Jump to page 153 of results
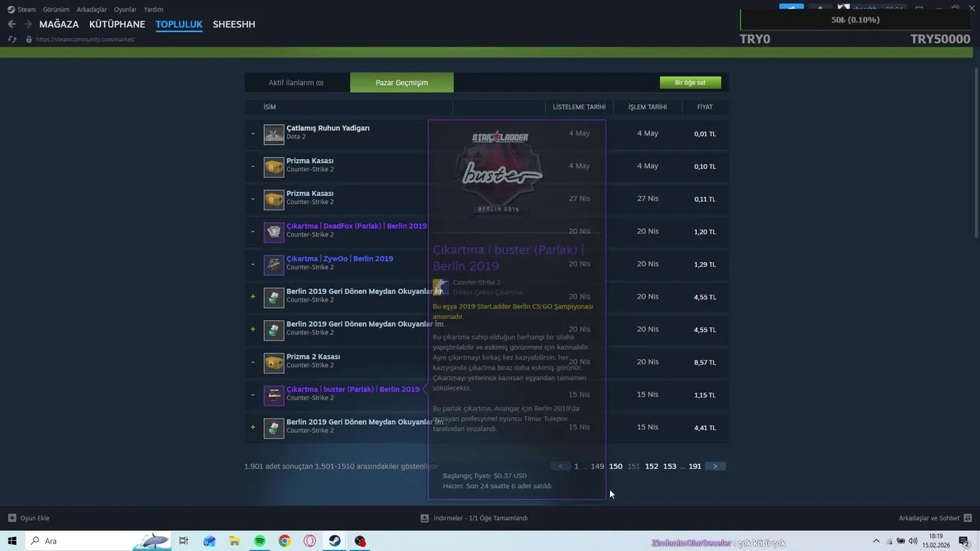 click(670, 466)
